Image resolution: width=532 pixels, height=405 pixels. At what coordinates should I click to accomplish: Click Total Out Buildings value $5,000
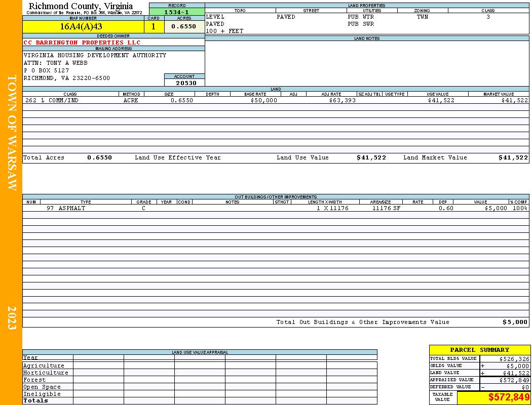click(x=515, y=322)
